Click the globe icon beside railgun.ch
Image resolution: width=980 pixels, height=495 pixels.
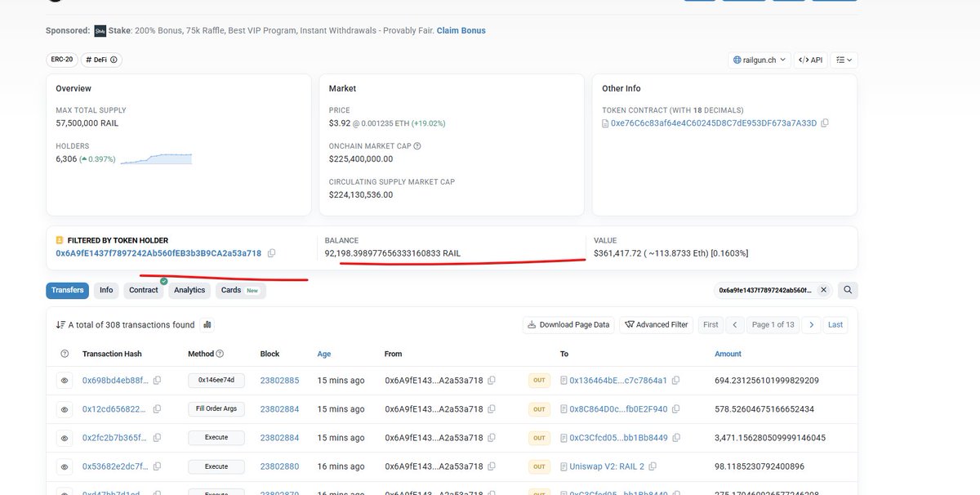pos(737,59)
